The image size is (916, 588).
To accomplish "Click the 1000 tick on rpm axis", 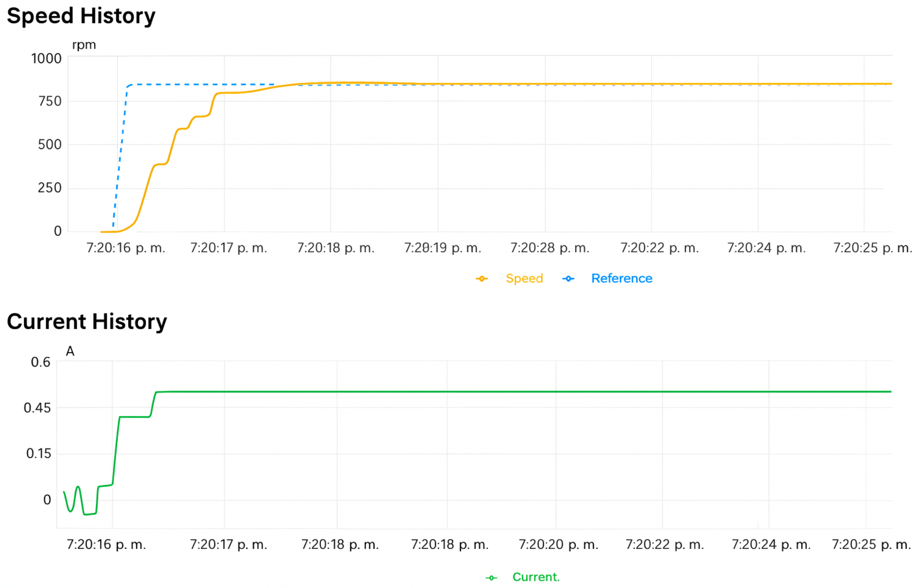I will (x=46, y=58).
